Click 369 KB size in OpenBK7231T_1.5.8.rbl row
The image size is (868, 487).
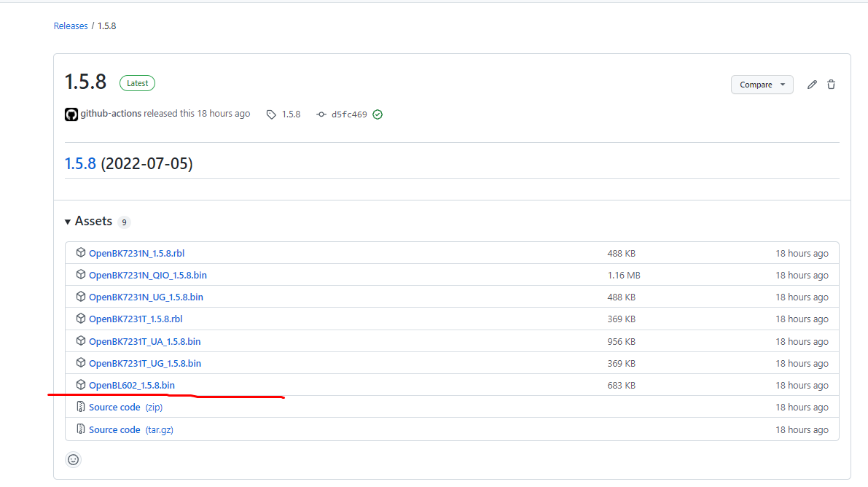[x=621, y=319]
